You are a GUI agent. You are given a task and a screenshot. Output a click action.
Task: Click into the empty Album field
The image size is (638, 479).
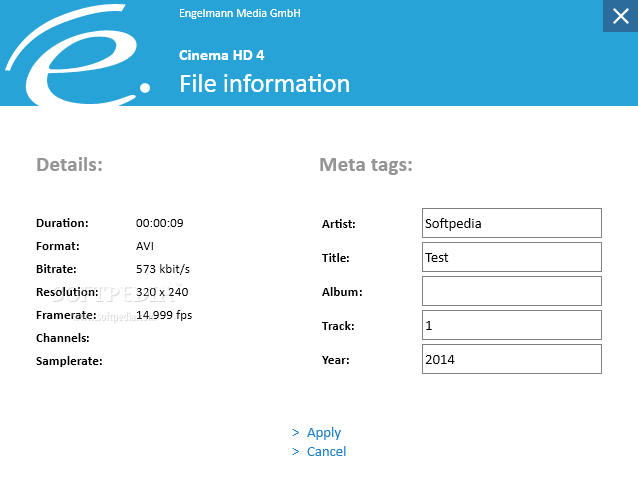(512, 291)
